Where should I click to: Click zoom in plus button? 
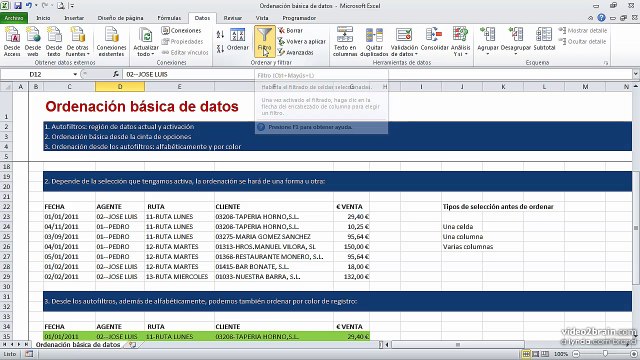point(634,354)
